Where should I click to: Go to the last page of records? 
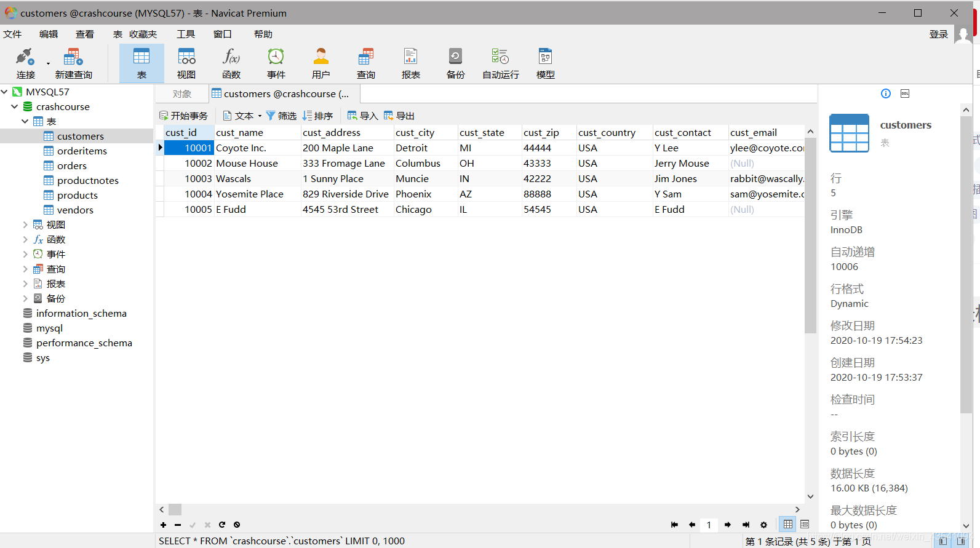(x=746, y=525)
